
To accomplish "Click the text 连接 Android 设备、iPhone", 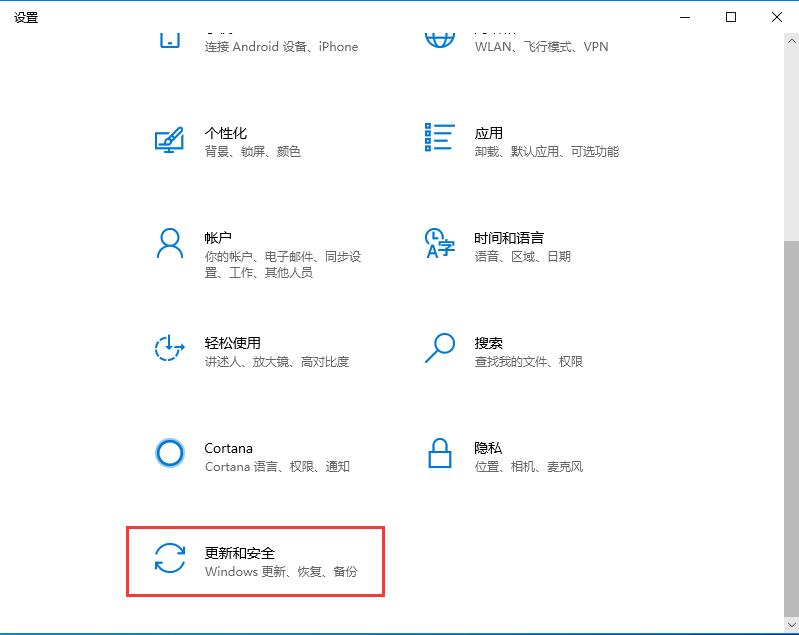I will tap(281, 47).
